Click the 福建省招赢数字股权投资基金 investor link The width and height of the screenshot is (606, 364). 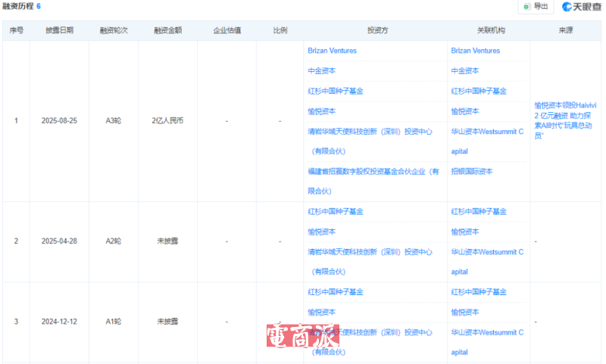coord(373,172)
